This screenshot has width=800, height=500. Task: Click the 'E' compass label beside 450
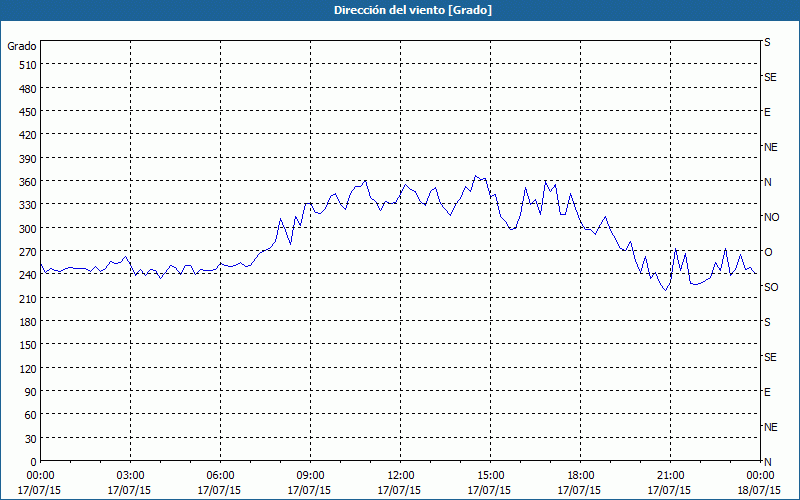pos(767,112)
